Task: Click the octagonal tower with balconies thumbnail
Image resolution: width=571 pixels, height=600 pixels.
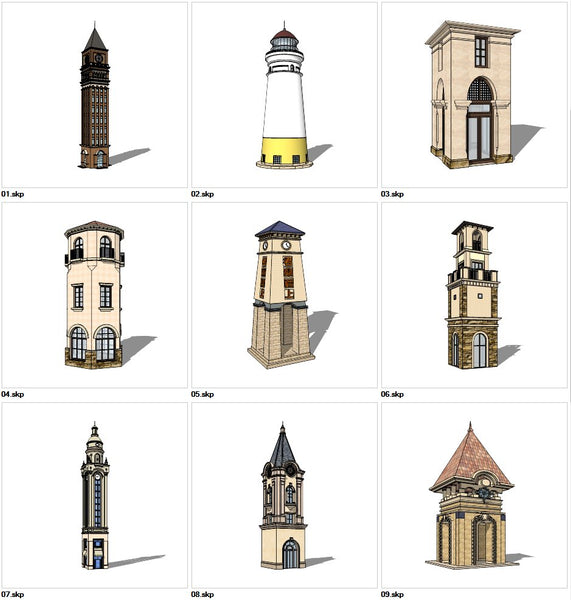Action: pyautogui.click(x=95, y=295)
